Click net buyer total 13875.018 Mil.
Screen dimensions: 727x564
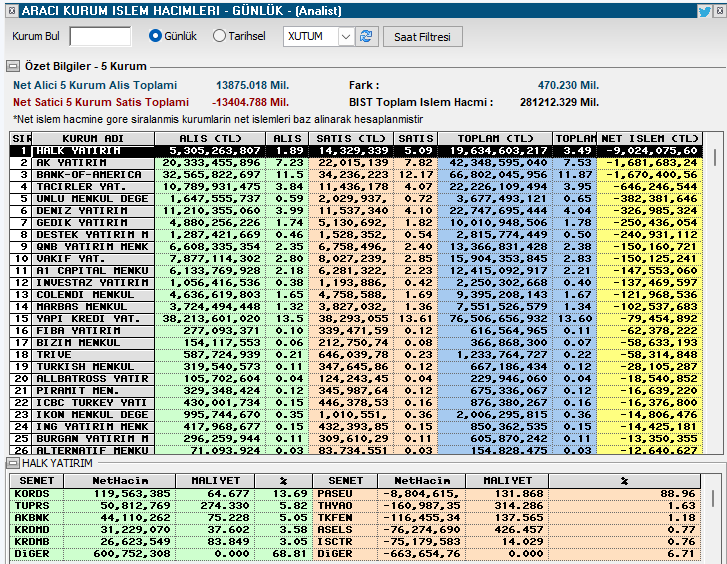tap(253, 85)
